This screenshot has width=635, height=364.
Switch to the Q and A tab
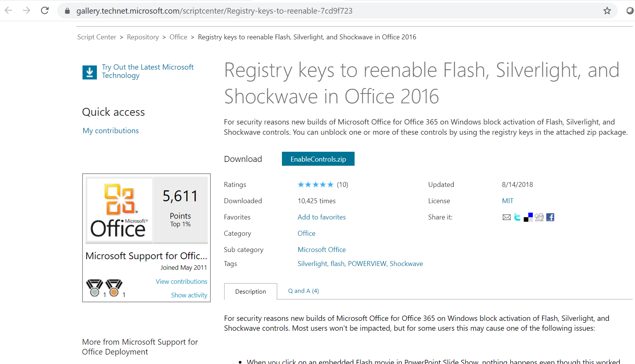tap(303, 291)
